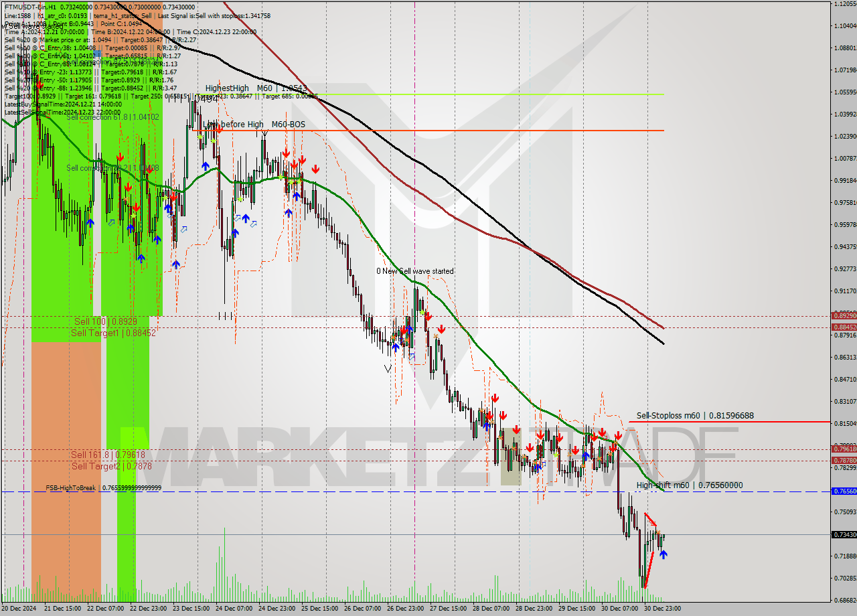Viewport: 857px width, 616px height.
Task: Click the 0.83105 price axis value
Action: point(845,401)
